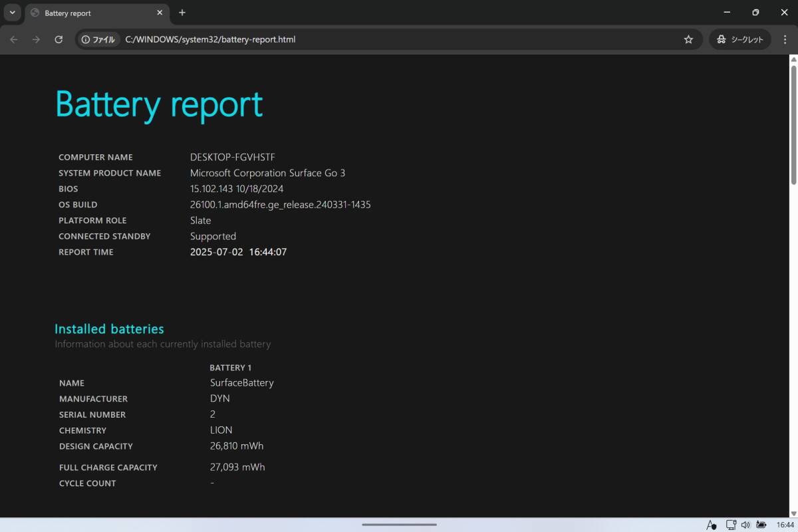The width and height of the screenshot is (798, 532).
Task: Click the scrollbar down arrow
Action: point(793,513)
